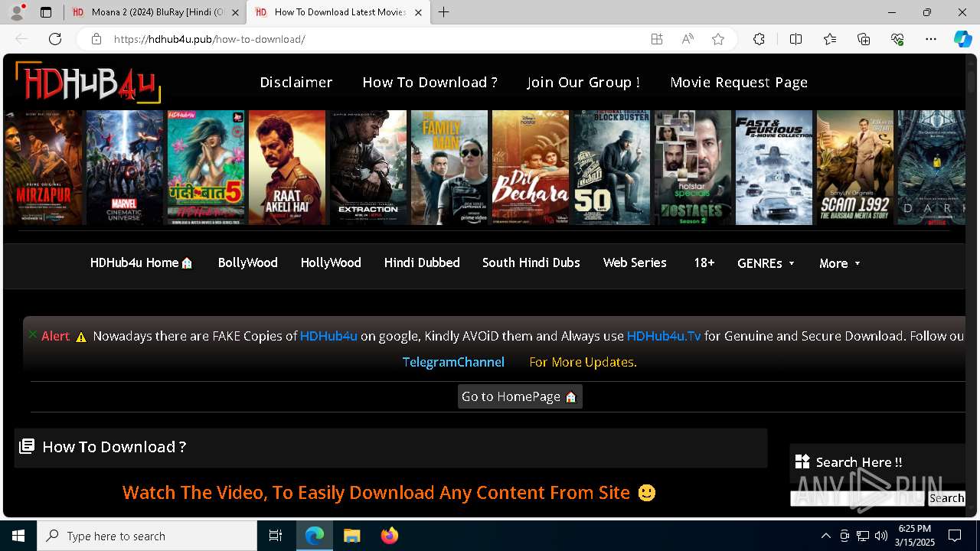View site information lock icon
Image resolution: width=980 pixels, height=551 pixels.
[96, 39]
